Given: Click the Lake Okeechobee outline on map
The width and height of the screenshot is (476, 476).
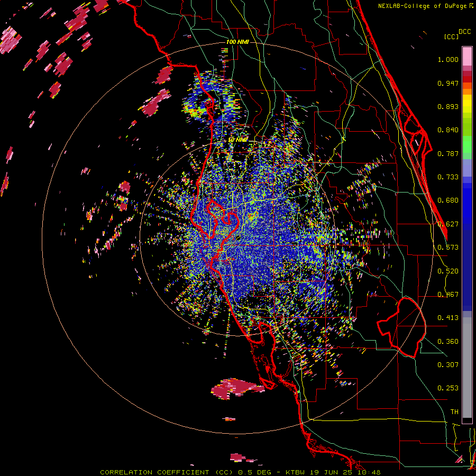Looking at the screenshot, I should click(401, 327).
